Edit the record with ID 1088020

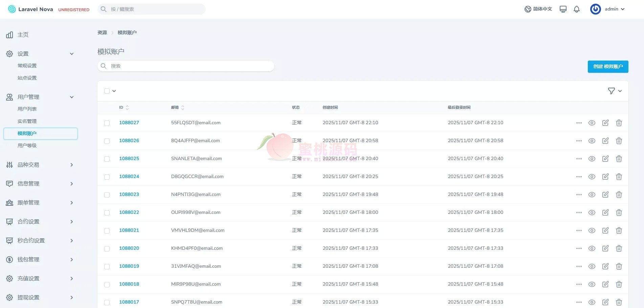click(x=605, y=248)
